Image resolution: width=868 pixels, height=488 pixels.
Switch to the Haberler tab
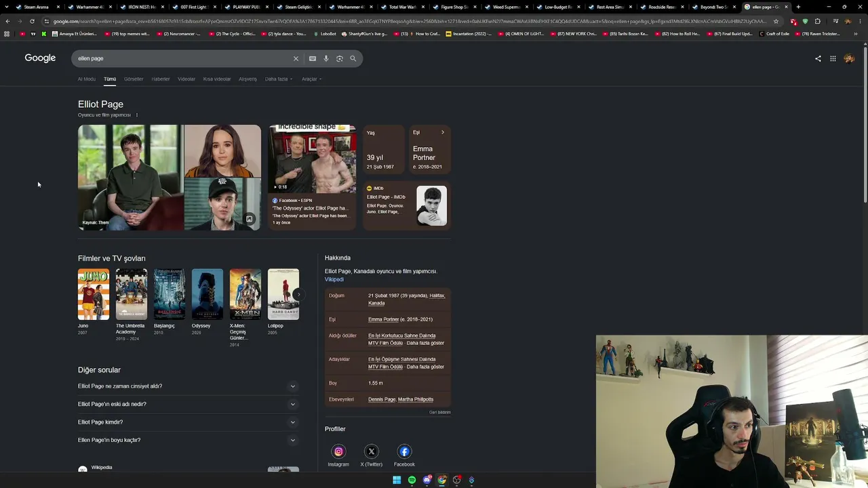point(161,79)
